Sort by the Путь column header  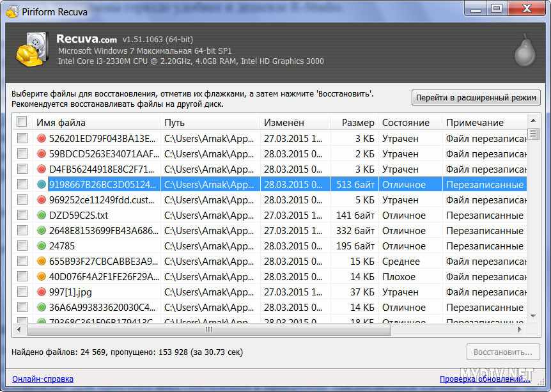click(210, 122)
